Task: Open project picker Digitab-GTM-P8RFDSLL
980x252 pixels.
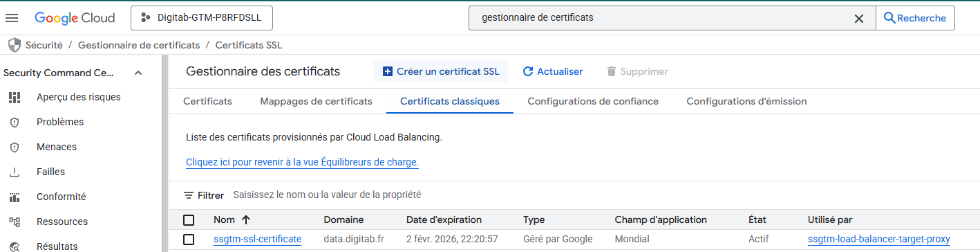Action: (x=202, y=18)
